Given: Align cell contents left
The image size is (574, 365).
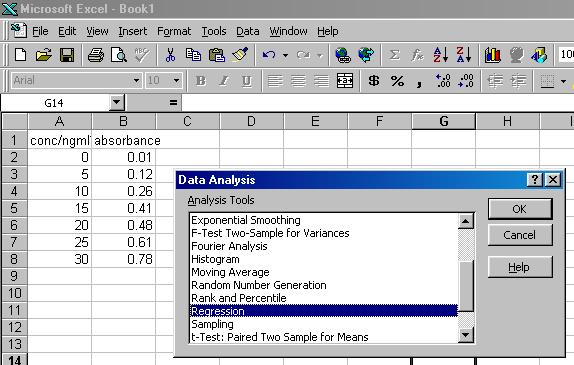Looking at the screenshot, I should pos(275,81).
